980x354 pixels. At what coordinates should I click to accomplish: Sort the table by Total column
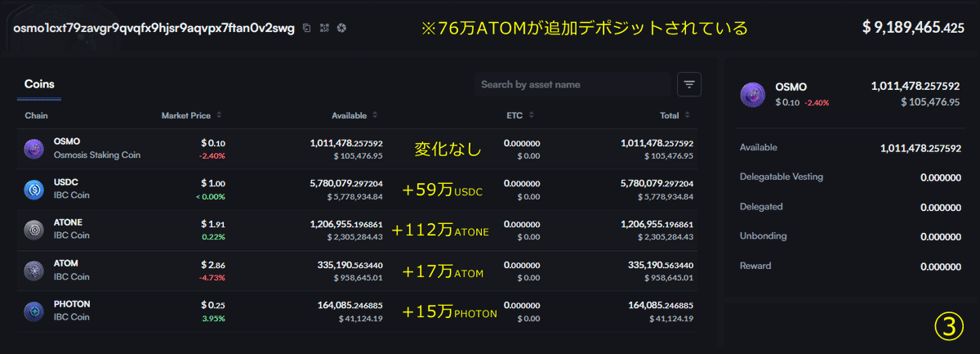tap(675, 115)
